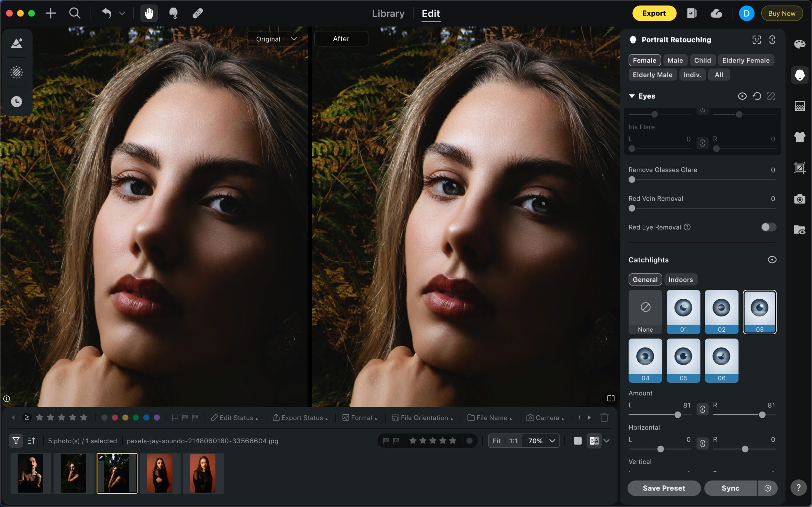This screenshot has width=812, height=507.
Task: Open the History clock panel icon
Action: [16, 101]
